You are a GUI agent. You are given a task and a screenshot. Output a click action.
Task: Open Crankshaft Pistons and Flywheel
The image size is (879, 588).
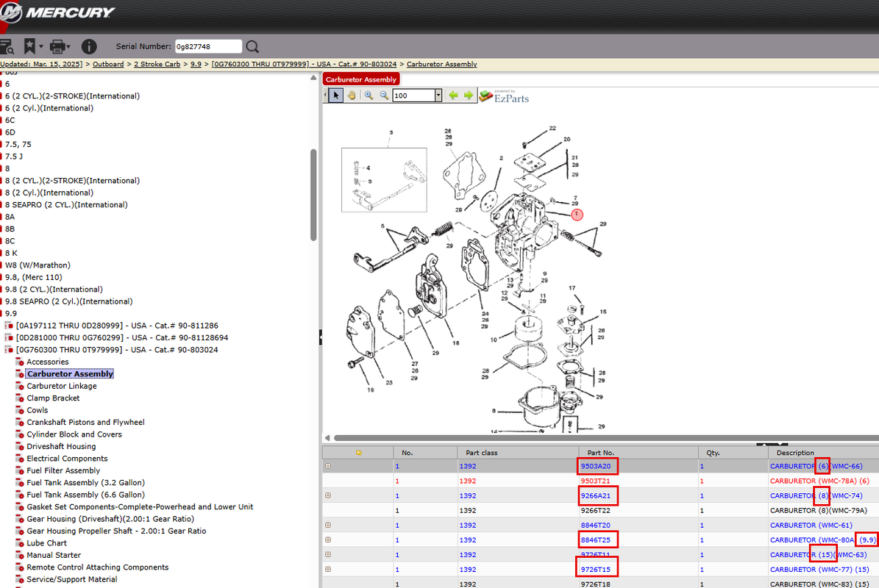[x=86, y=422]
